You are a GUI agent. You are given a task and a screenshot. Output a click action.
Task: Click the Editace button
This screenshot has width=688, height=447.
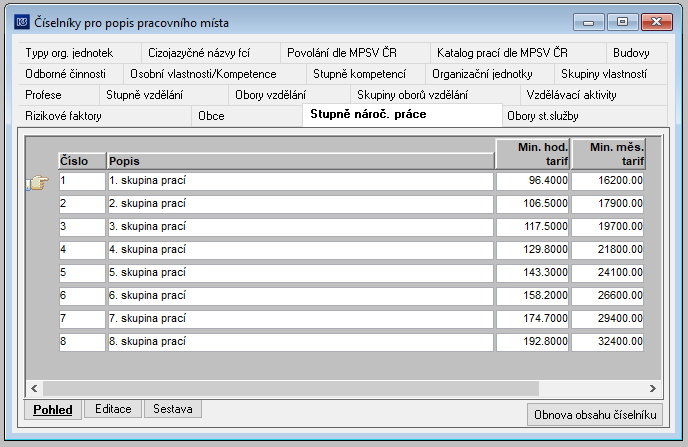coord(113,409)
